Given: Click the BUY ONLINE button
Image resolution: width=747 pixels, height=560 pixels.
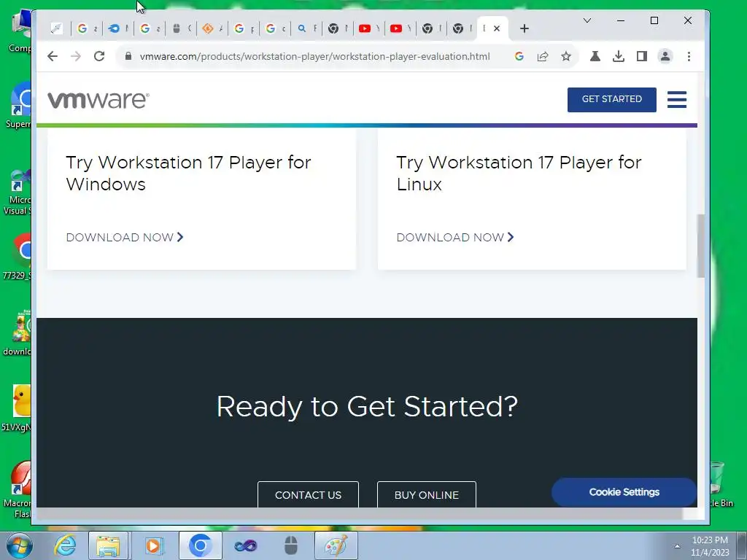Looking at the screenshot, I should [x=426, y=494].
